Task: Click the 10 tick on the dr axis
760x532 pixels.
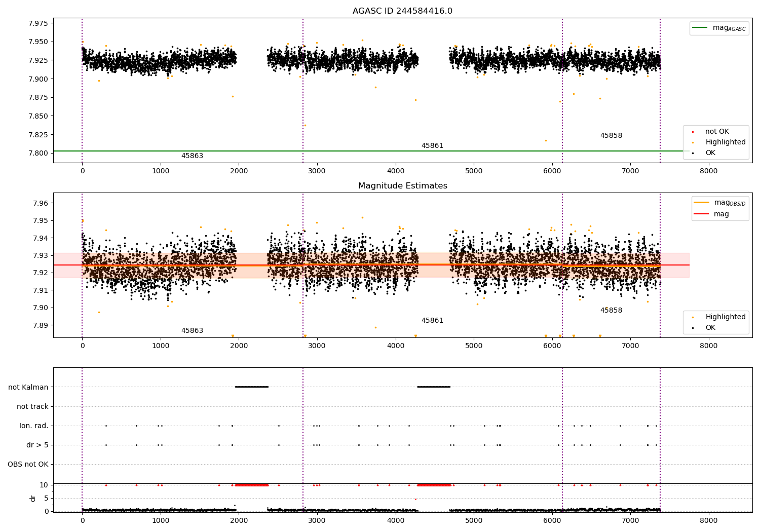Action: [44, 485]
